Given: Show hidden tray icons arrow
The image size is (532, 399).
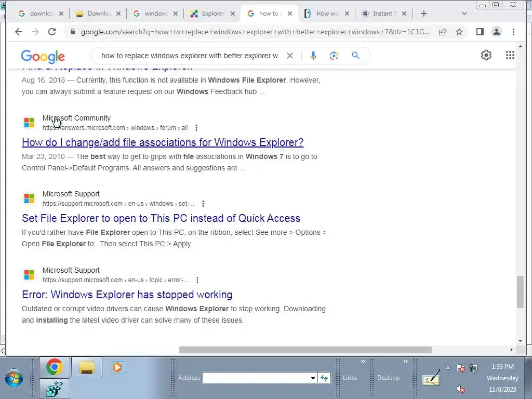Looking at the screenshot, I should (448, 368).
